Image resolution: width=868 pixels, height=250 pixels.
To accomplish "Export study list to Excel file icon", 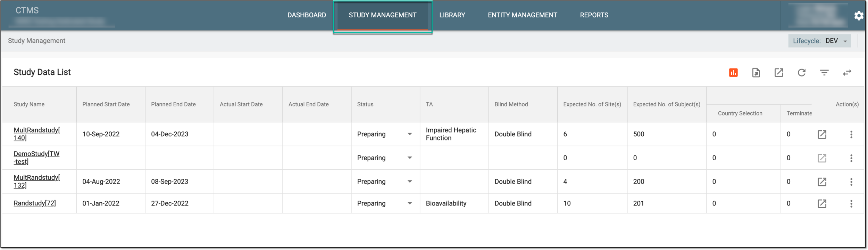I will point(756,73).
